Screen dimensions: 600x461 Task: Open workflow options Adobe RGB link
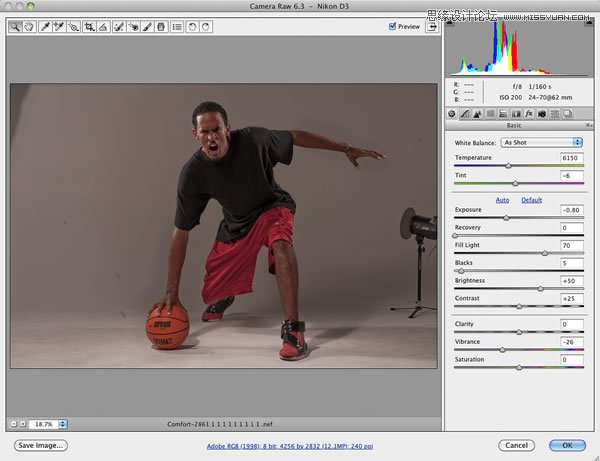click(290, 446)
